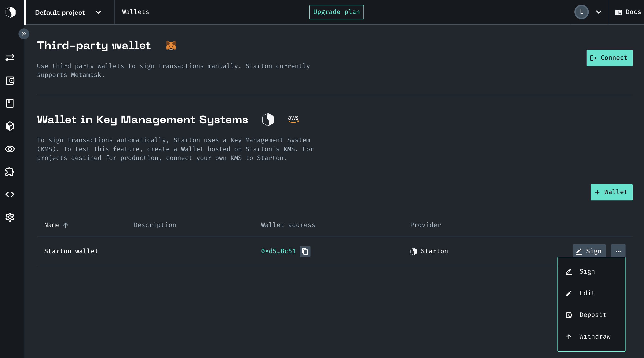Click the Starton logo at top left

(x=11, y=12)
